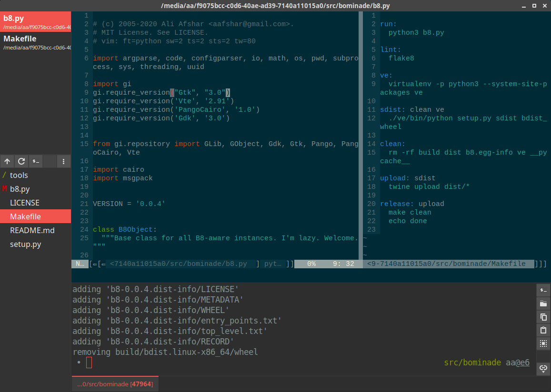Click the window title bar file path

[x=275, y=6]
